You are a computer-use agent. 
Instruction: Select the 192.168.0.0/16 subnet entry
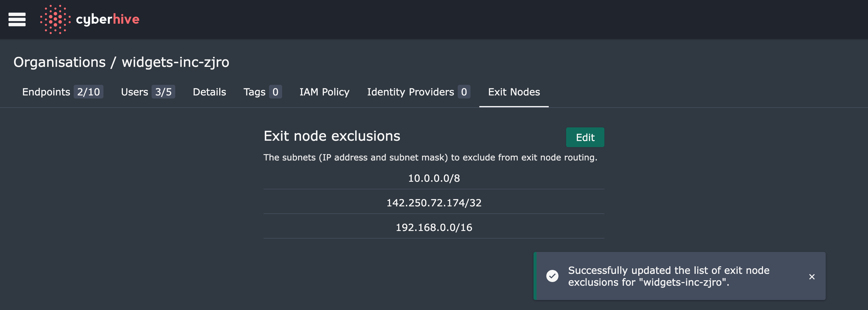coord(434,228)
